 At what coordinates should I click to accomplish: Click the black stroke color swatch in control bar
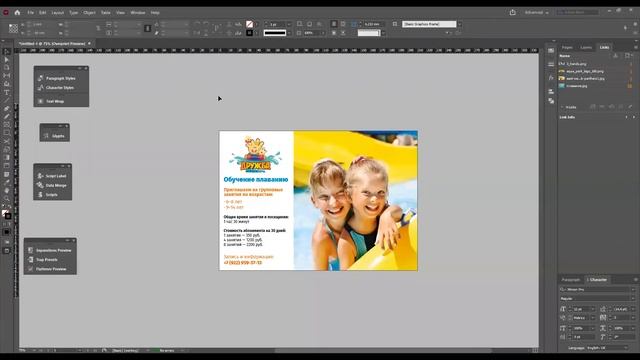point(249,33)
